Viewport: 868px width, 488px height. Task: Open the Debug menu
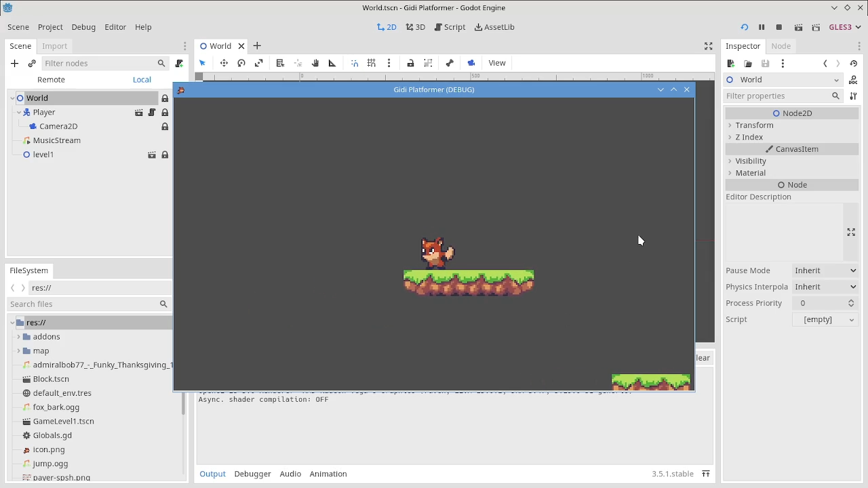(83, 27)
